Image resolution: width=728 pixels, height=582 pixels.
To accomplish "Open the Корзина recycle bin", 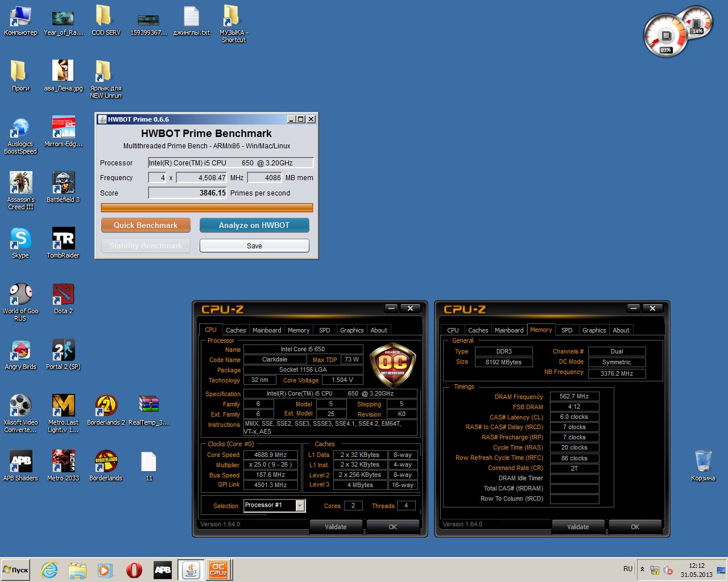I will [x=703, y=466].
